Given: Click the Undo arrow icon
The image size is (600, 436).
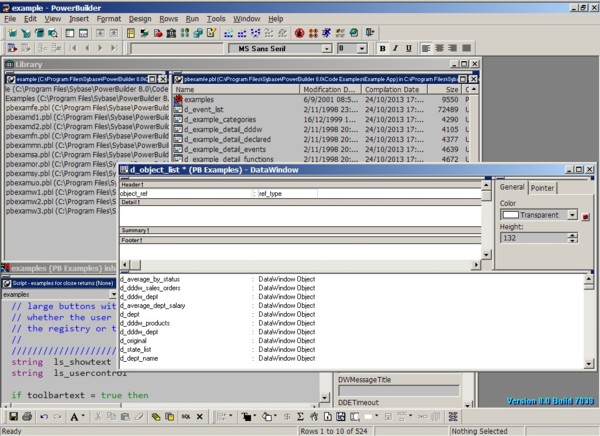Looking at the screenshot, I should click(44, 416).
